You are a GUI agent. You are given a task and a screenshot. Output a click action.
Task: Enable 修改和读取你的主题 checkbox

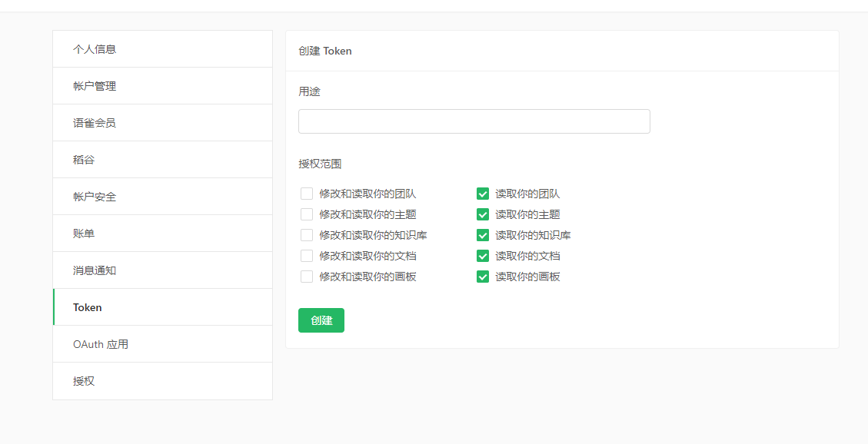pyautogui.click(x=307, y=214)
